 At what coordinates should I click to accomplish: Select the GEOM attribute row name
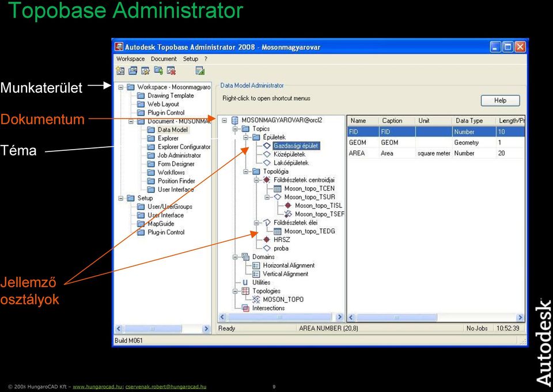[358, 142]
